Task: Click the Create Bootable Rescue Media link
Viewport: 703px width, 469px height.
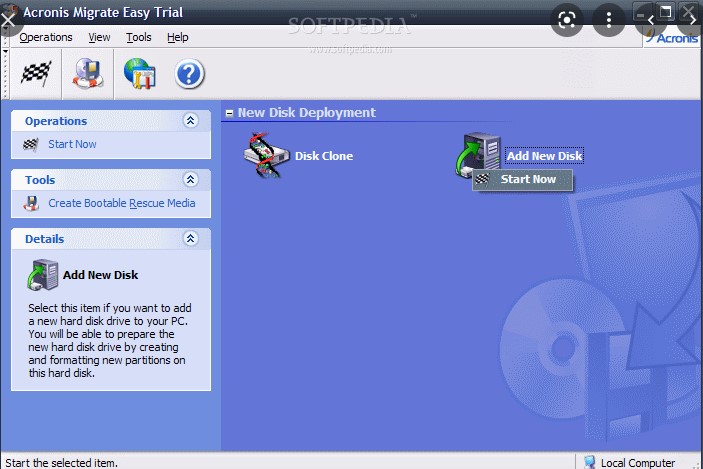Action: [122, 203]
